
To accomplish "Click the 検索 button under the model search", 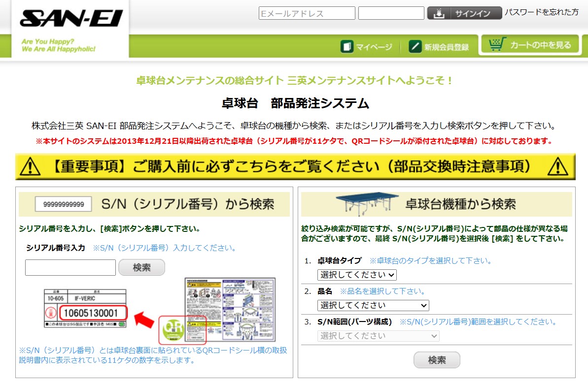I will point(437,360).
